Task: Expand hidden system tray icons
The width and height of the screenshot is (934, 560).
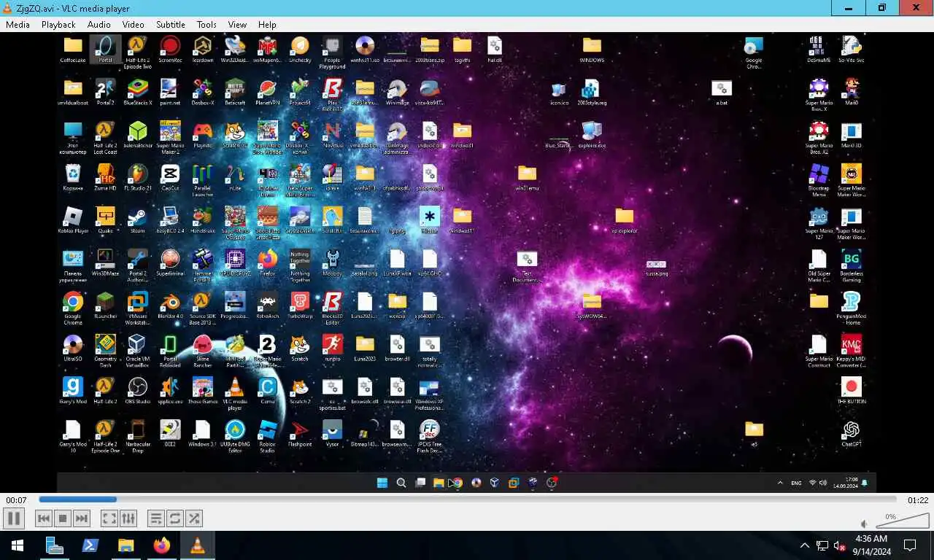Action: (x=805, y=545)
